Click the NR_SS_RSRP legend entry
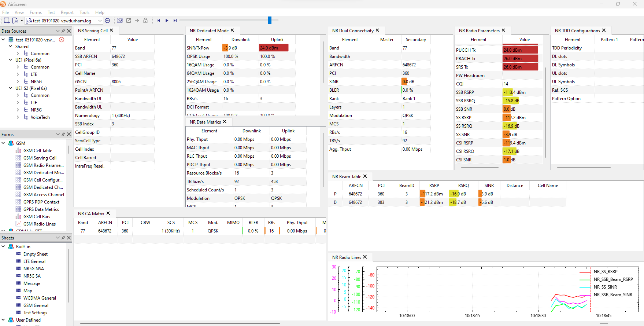The width and height of the screenshot is (644, 326). click(x=605, y=272)
